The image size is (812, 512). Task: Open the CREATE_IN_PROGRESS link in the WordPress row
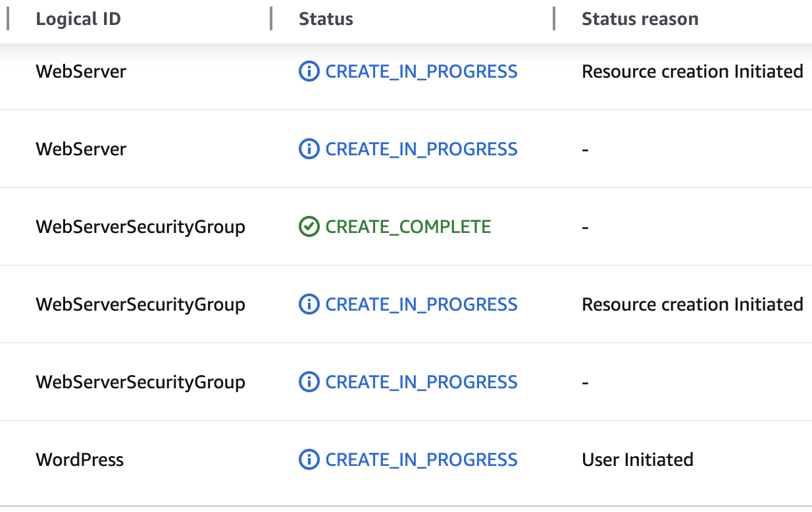421,459
